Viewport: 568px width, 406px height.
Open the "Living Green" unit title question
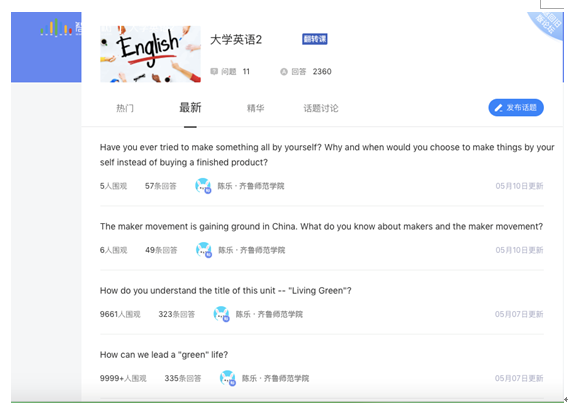point(226,290)
